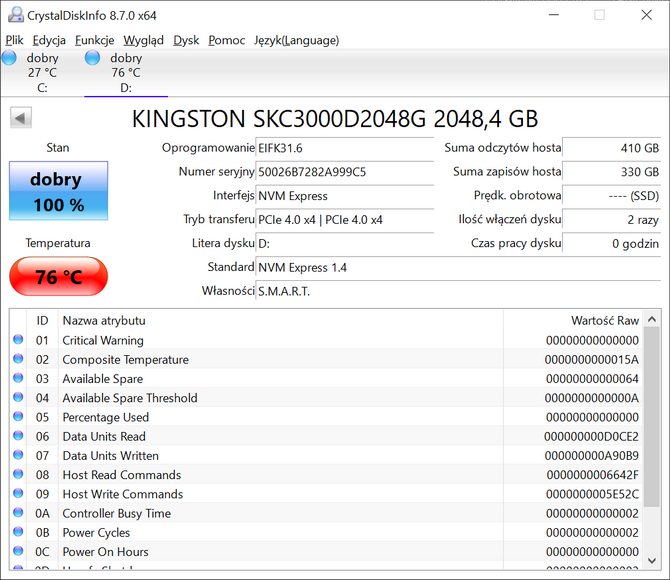
Task: Click the standard field NVM Express 1.4
Action: coord(458,268)
